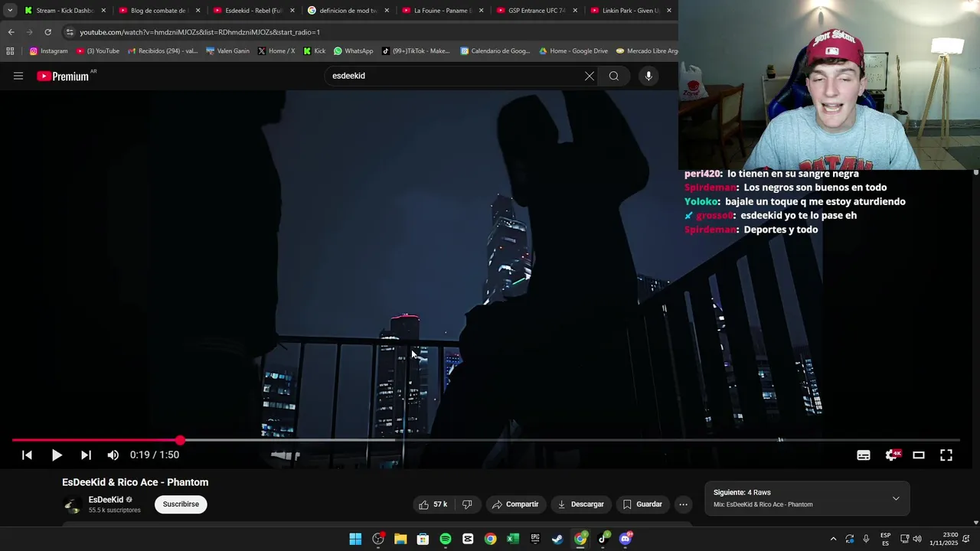980x551 pixels.
Task: Switch to Esdeekid - Rebel tab
Action: pos(253,11)
